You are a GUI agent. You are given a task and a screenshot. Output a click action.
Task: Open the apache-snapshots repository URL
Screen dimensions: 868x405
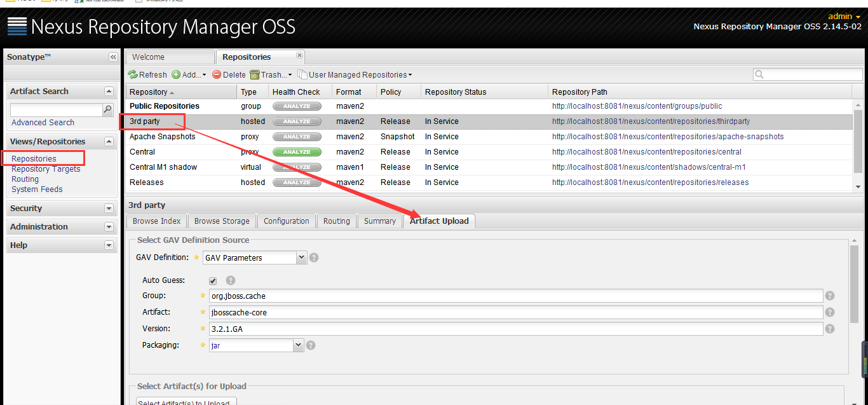click(x=668, y=137)
